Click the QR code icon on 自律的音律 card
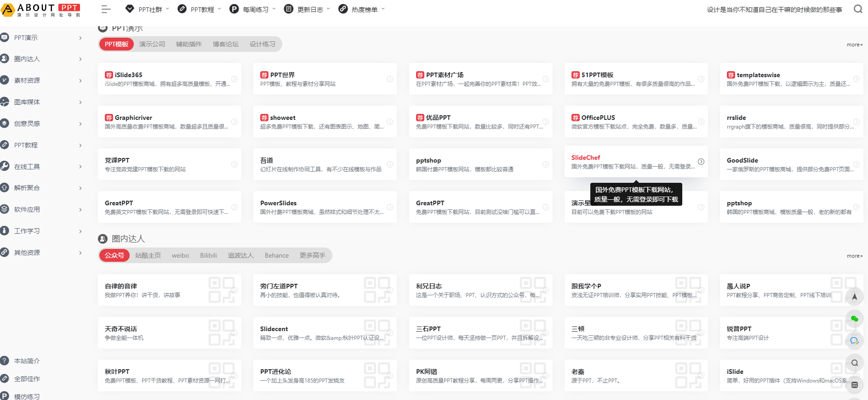Screen dimensions: 868x400 click(x=222, y=290)
